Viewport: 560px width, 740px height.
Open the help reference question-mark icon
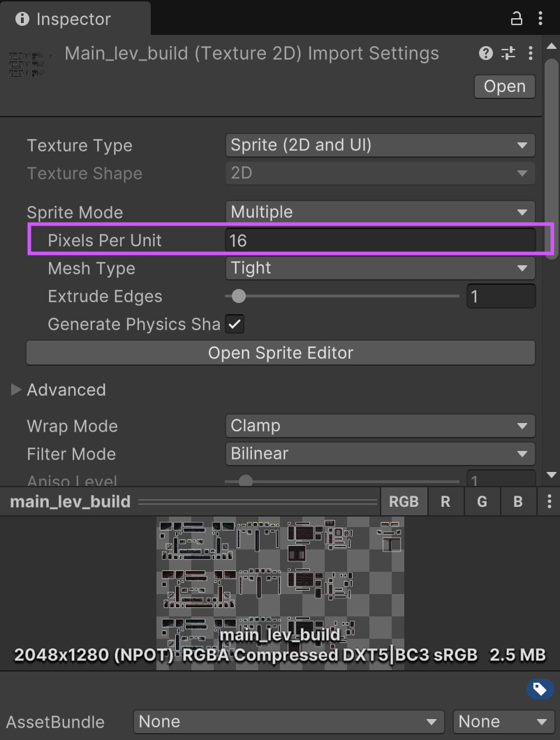tap(485, 53)
